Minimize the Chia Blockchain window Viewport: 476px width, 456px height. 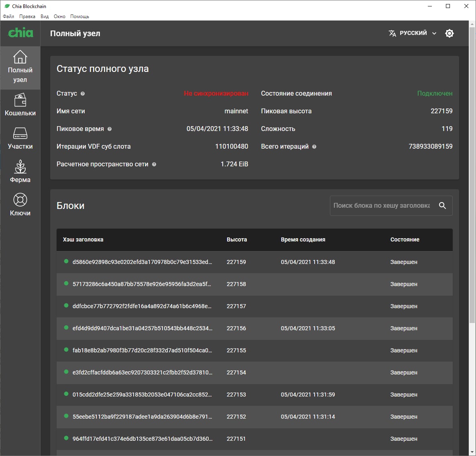coord(429,6)
